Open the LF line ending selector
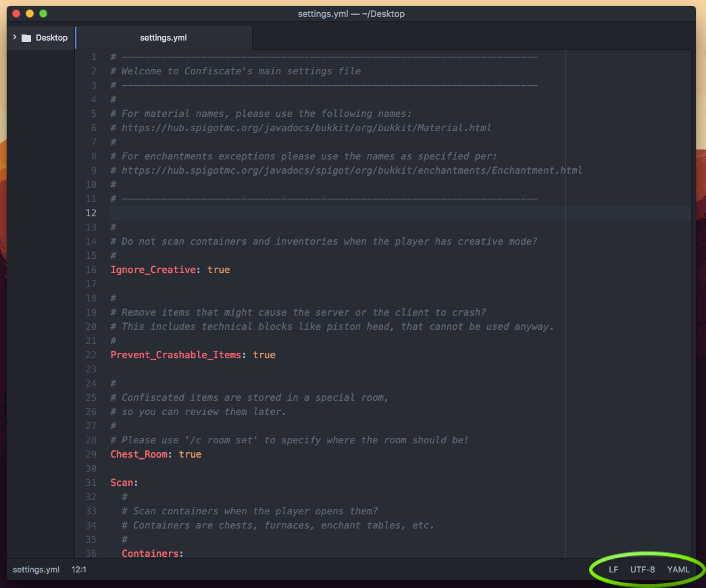706x588 pixels. pos(613,570)
